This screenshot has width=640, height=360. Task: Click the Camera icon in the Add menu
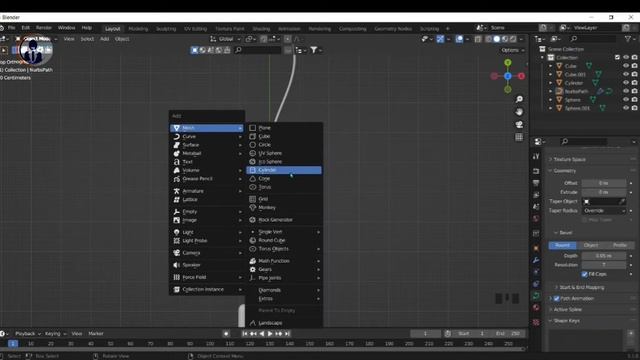176,253
